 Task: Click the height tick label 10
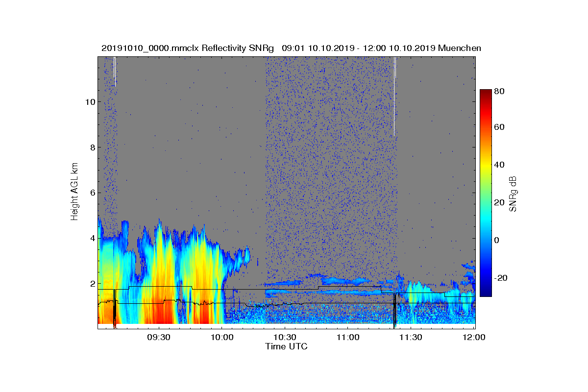point(90,102)
